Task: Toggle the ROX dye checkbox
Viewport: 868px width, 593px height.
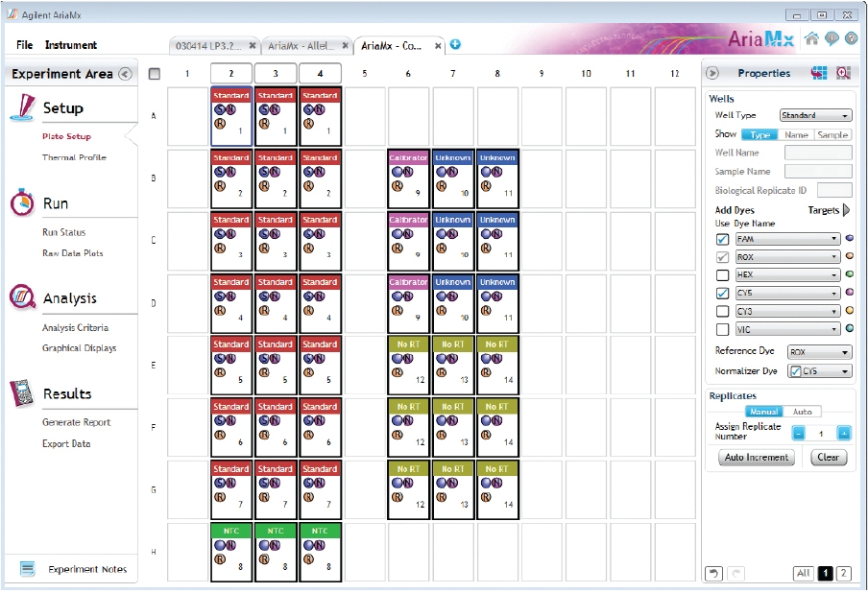Action: coord(722,257)
